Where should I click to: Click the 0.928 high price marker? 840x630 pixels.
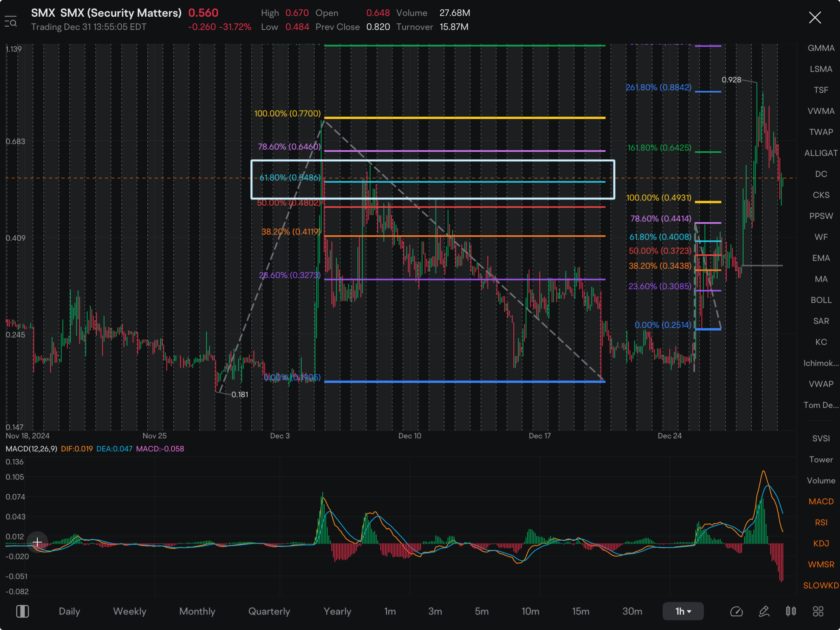click(731, 80)
